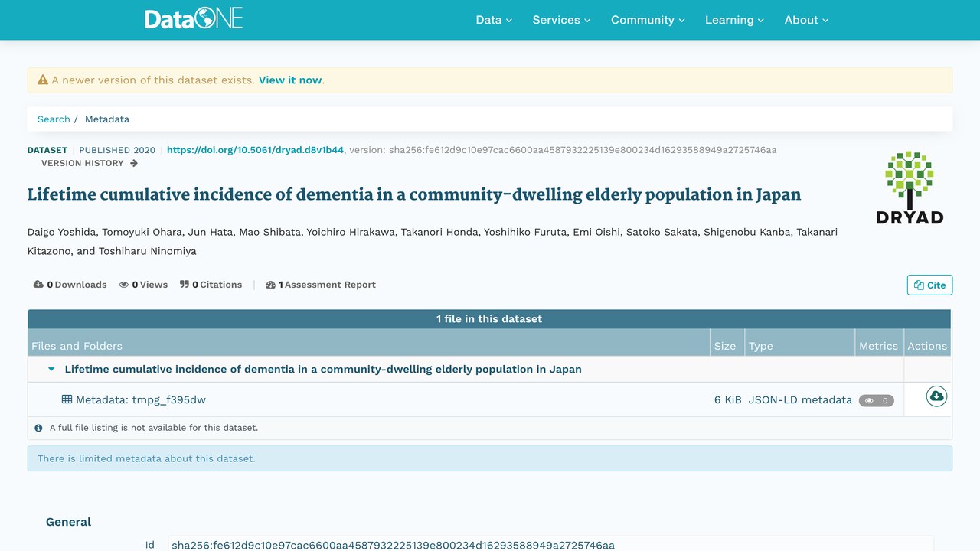
Task: Open the Data dropdown menu
Action: click(494, 20)
